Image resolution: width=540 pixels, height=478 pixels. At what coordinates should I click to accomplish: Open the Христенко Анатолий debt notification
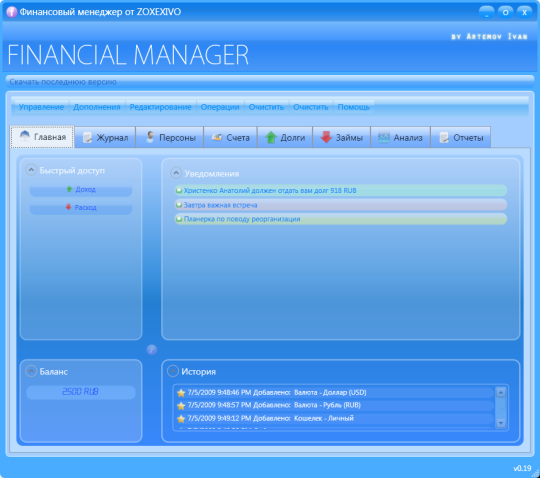pos(341,190)
